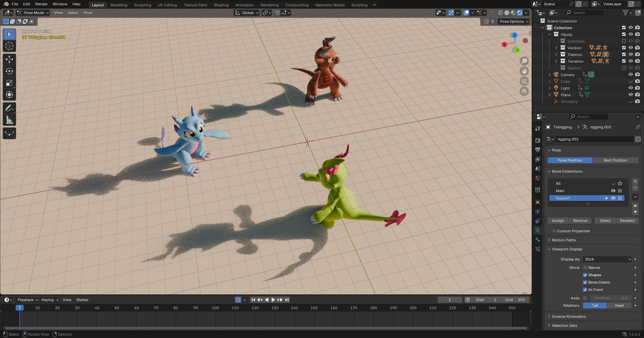Viewport: 644px width, 338px height.
Task: Open the Tool properties tab
Action: (538, 128)
